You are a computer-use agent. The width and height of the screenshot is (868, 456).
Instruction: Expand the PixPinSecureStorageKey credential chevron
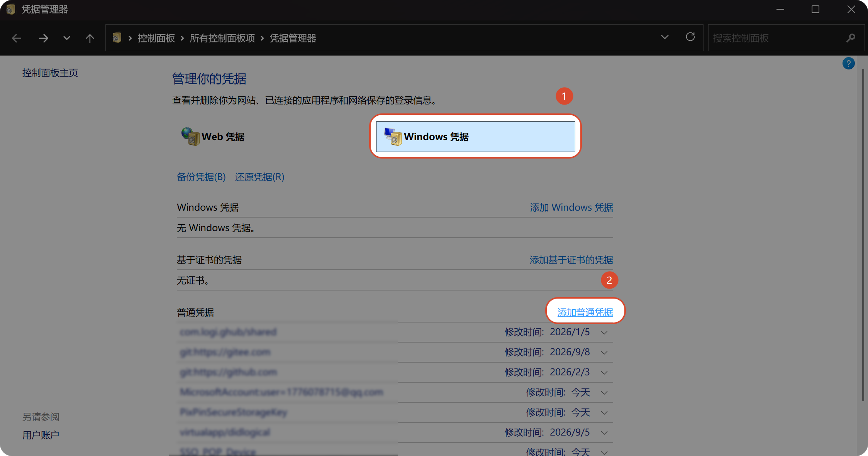coord(604,413)
